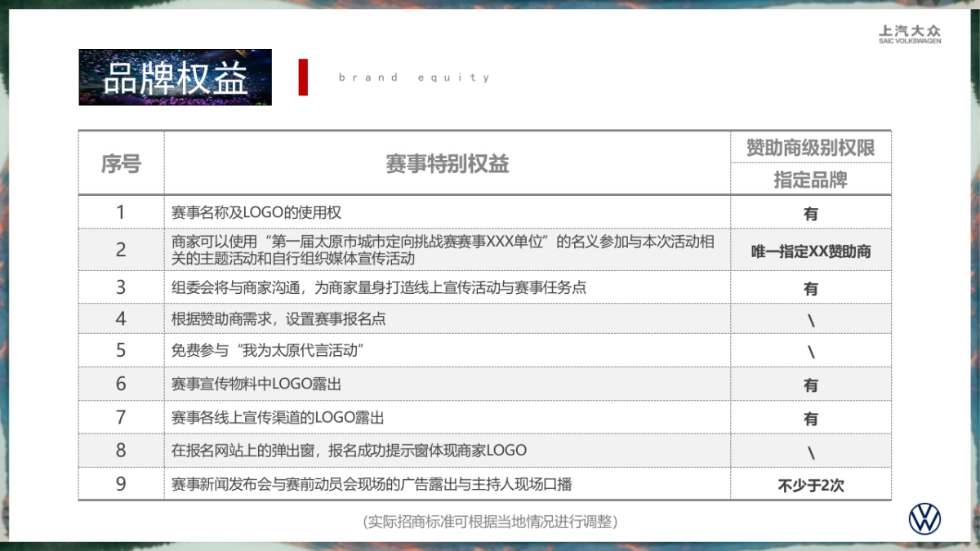
Task: Click the SAIC Volkswagen logo at top
Action: [909, 33]
